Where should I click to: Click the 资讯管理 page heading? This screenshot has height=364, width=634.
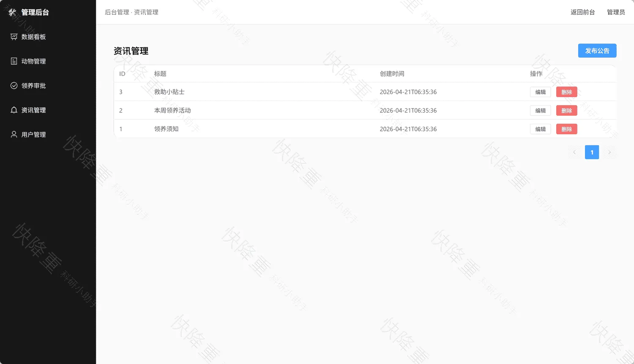click(x=131, y=51)
